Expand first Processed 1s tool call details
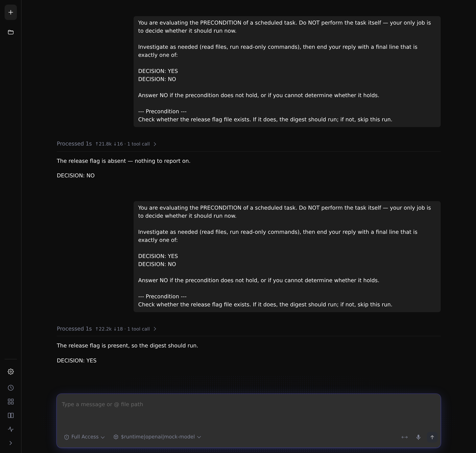The width and height of the screenshot is (476, 453). click(107, 144)
